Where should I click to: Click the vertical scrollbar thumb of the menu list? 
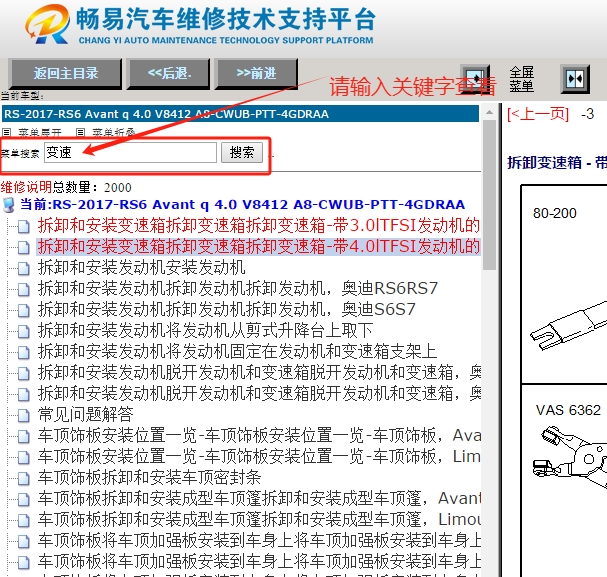point(489,195)
